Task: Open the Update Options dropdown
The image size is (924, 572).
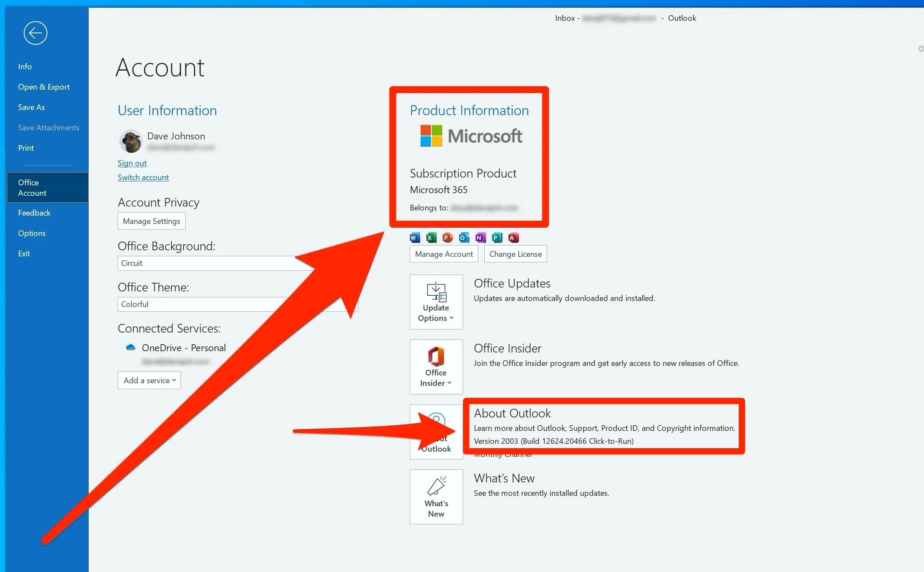Action: [x=436, y=302]
